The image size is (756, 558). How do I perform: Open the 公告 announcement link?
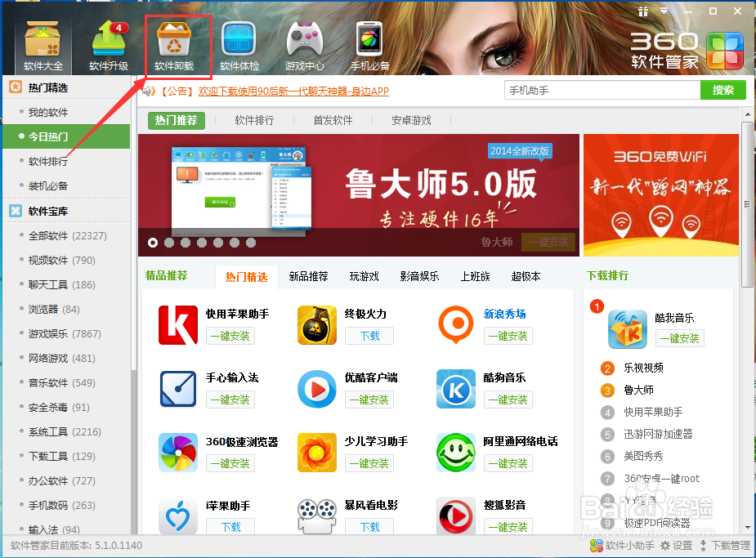[x=293, y=91]
